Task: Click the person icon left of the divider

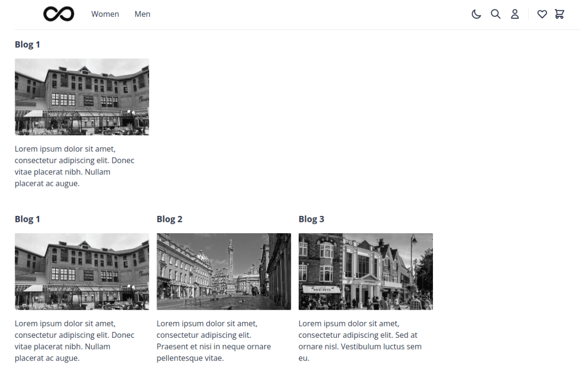Action: pos(515,14)
